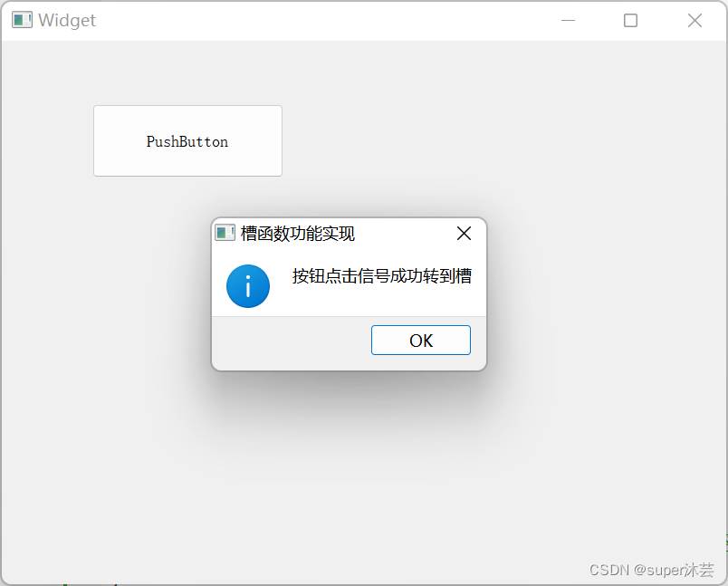Maximize the Widget window

[x=630, y=21]
